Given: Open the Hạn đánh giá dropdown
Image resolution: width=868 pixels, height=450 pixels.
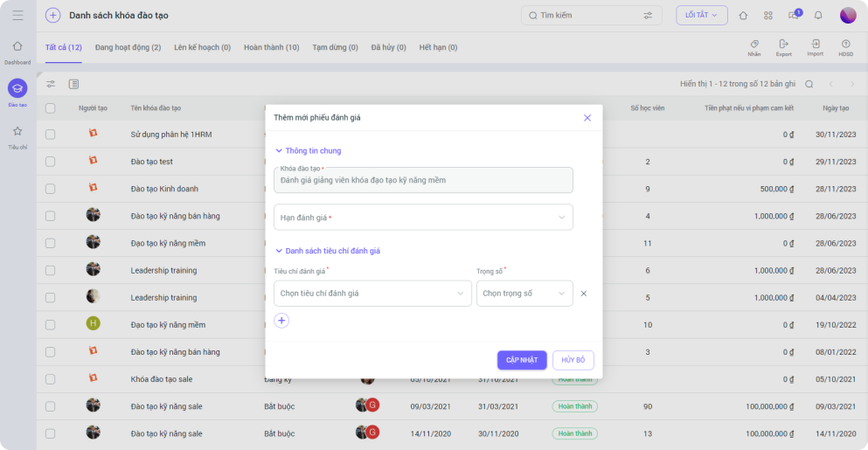Looking at the screenshot, I should tap(423, 218).
